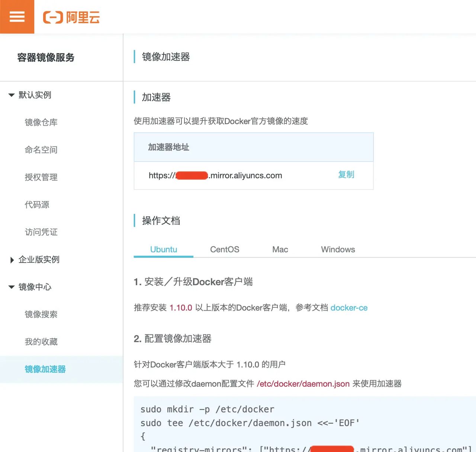
Task: Click the /etc/docker/daemon.json path text
Action: tap(303, 384)
